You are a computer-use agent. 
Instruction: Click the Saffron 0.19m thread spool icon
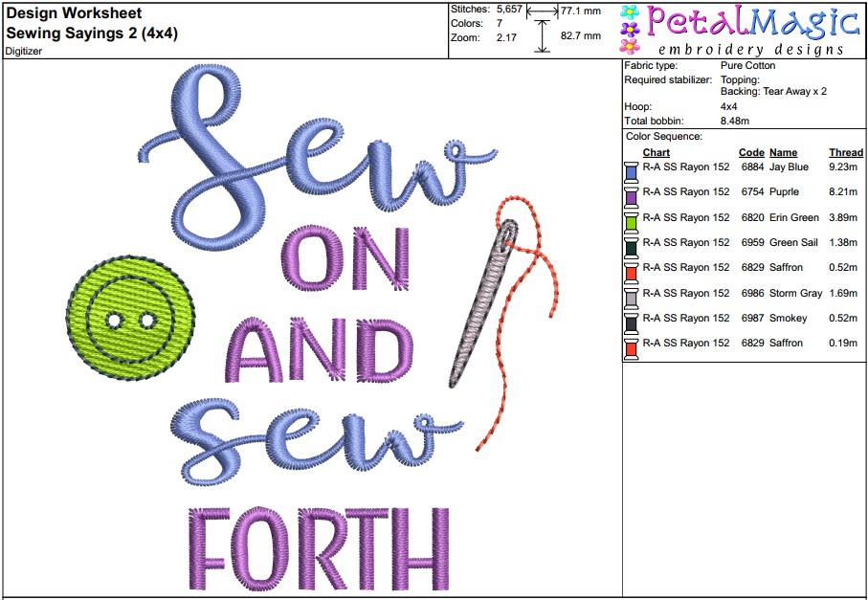tap(631, 349)
